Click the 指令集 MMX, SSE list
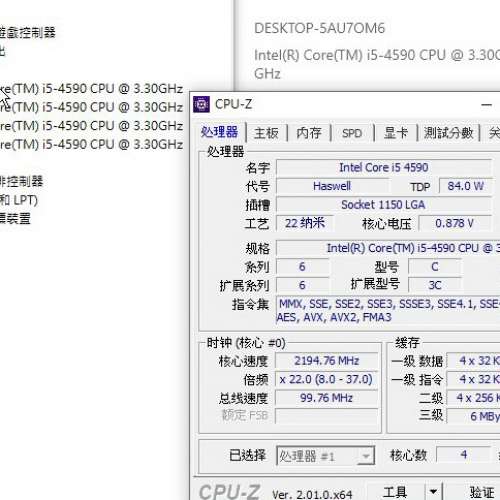Image resolution: width=500 pixels, height=500 pixels. coord(388,310)
